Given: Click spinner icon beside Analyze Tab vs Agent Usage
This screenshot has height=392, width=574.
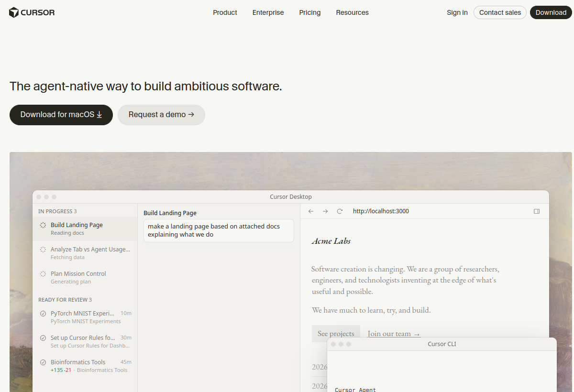Looking at the screenshot, I should click(43, 250).
